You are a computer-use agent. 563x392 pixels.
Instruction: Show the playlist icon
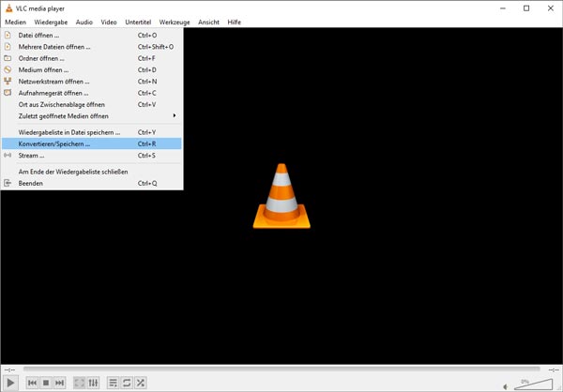pos(113,383)
